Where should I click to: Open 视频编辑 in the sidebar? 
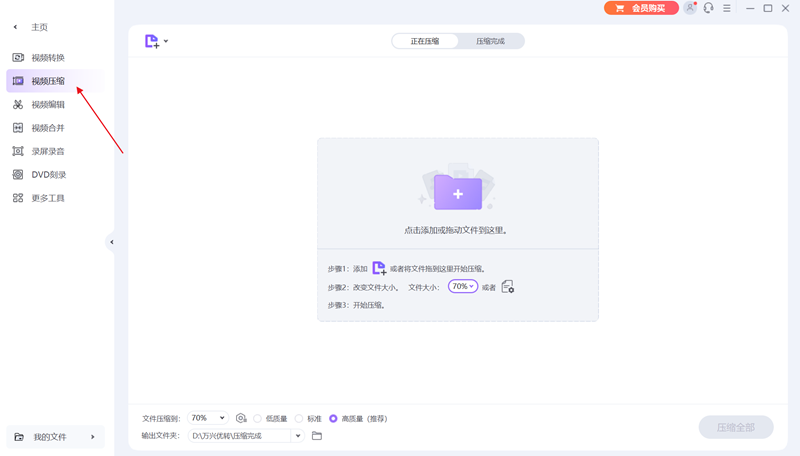pyautogui.click(x=55, y=105)
